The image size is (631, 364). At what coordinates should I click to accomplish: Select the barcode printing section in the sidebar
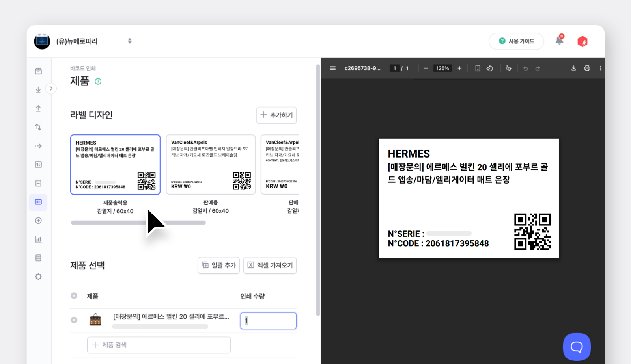(38, 202)
